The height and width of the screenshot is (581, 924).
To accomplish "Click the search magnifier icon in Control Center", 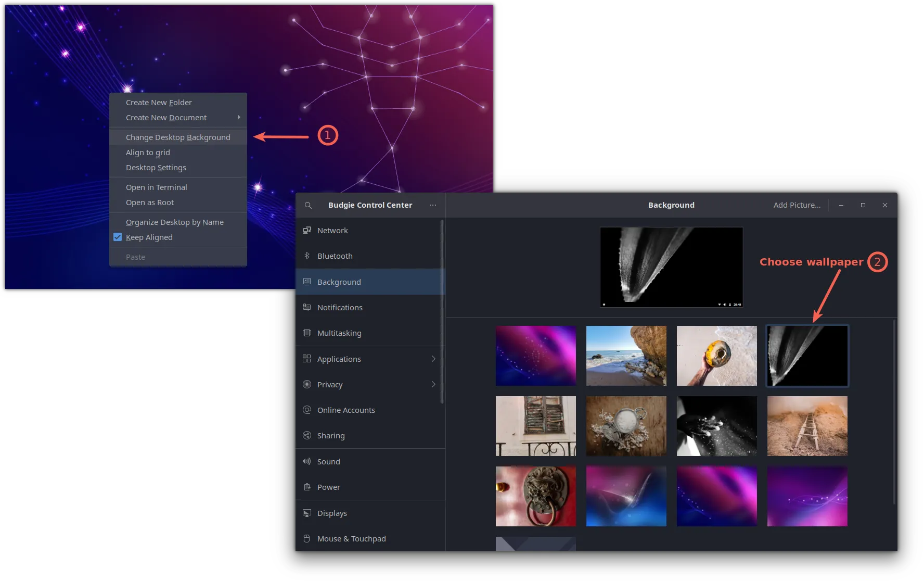I will 308,205.
